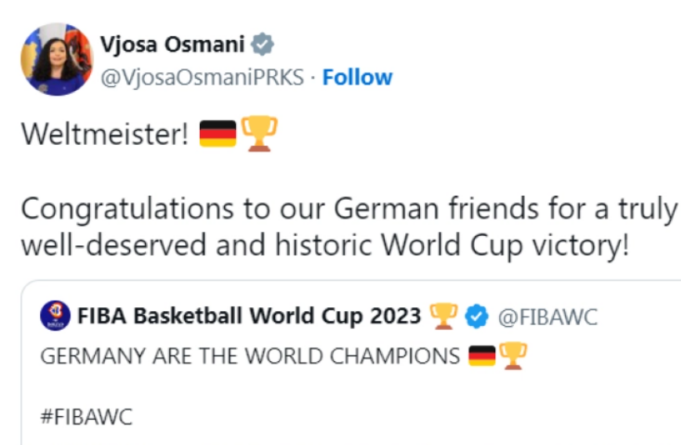Click trophy emoji after Weltmeister
The height and width of the screenshot is (445, 681).
[256, 134]
